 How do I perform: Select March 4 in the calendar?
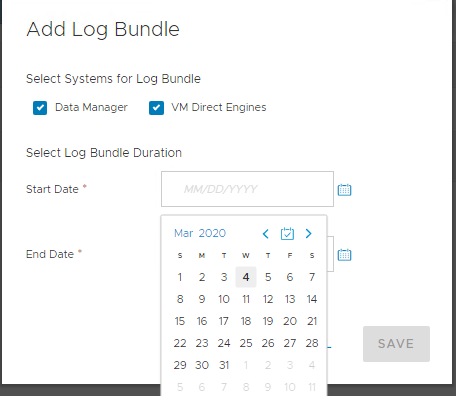coord(246,277)
